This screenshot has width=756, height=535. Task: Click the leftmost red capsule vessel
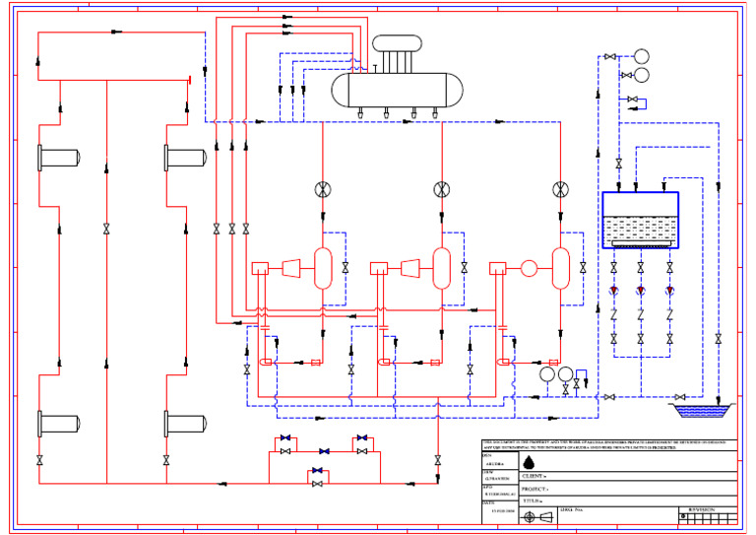(x=323, y=268)
